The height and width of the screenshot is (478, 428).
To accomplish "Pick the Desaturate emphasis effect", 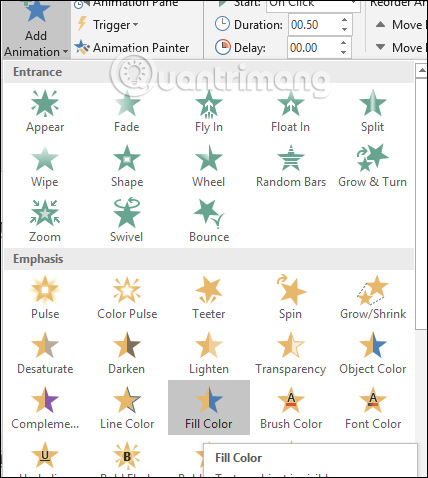I will (45, 353).
